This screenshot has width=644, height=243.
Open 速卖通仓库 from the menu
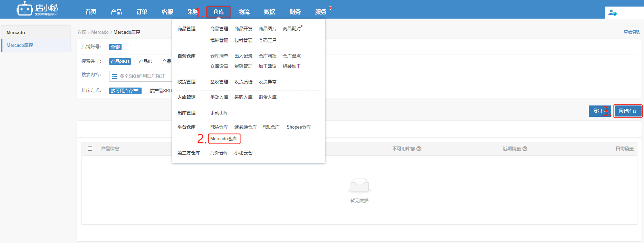click(246, 127)
